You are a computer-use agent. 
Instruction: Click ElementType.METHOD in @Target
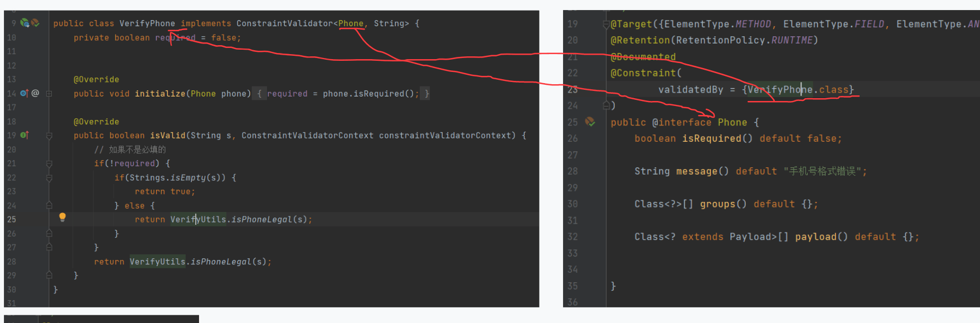tap(718, 24)
